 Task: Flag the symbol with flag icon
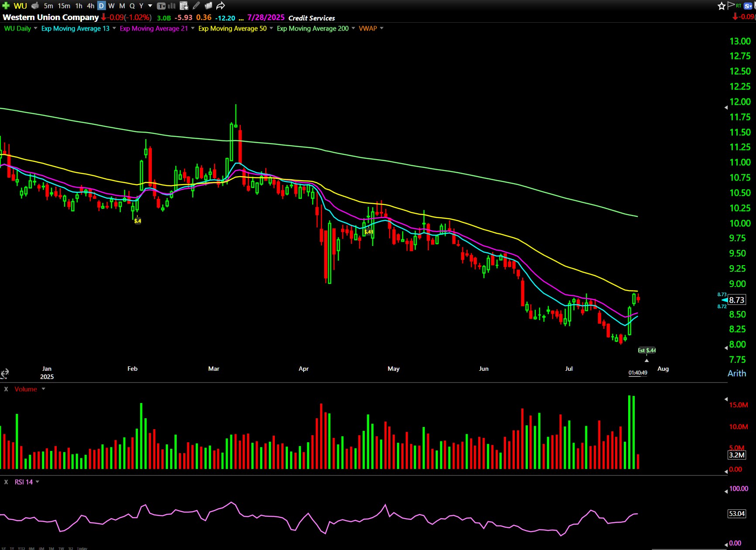pyautogui.click(x=731, y=5)
